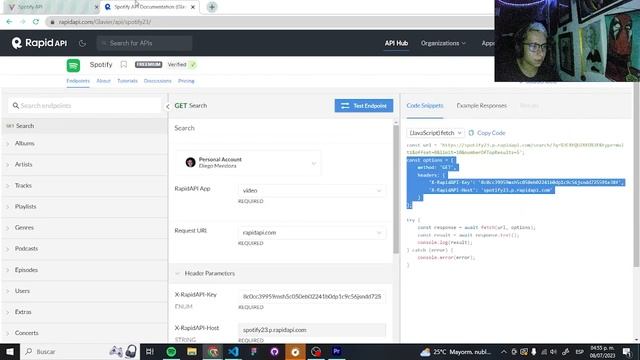The height and width of the screenshot is (360, 640).
Task: Toggle dark mode moon icon
Action: (x=82, y=43)
